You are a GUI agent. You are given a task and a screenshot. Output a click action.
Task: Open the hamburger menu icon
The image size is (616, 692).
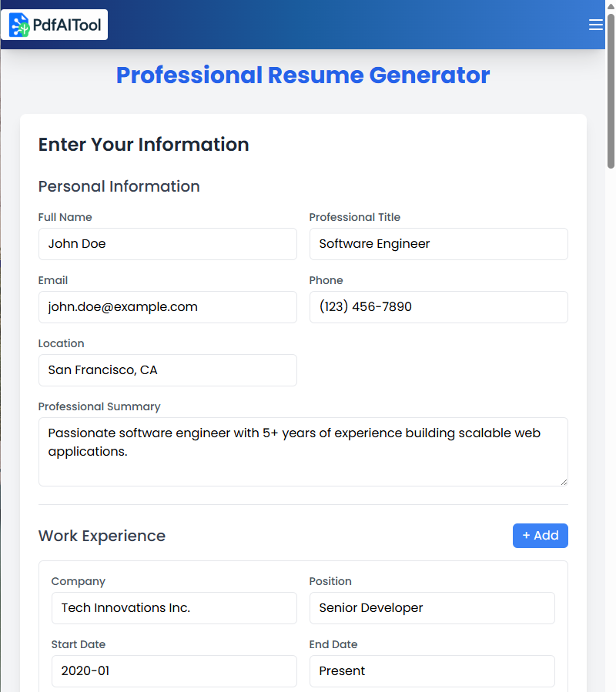[x=595, y=25]
